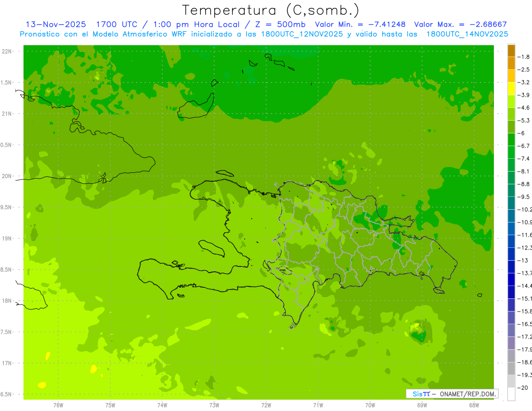Click the "-8.1" colorbar value

[524, 171]
